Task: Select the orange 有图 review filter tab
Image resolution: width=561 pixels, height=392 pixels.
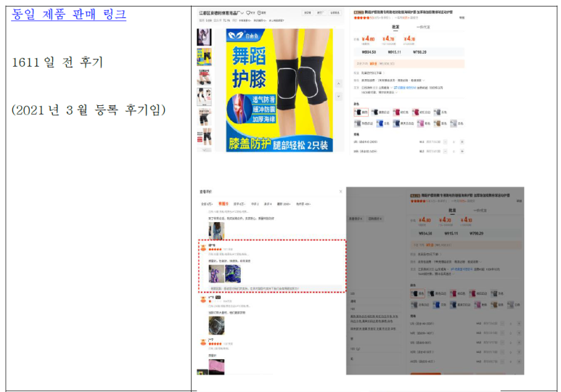Action: [224, 204]
